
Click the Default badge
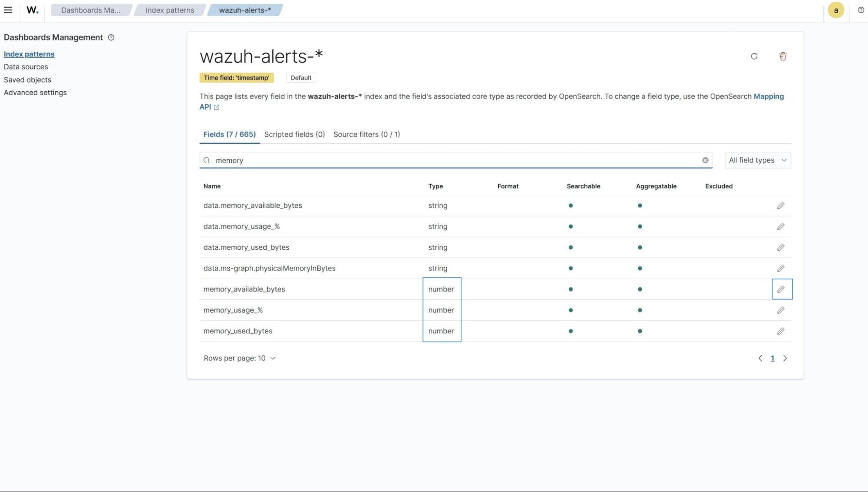(301, 78)
